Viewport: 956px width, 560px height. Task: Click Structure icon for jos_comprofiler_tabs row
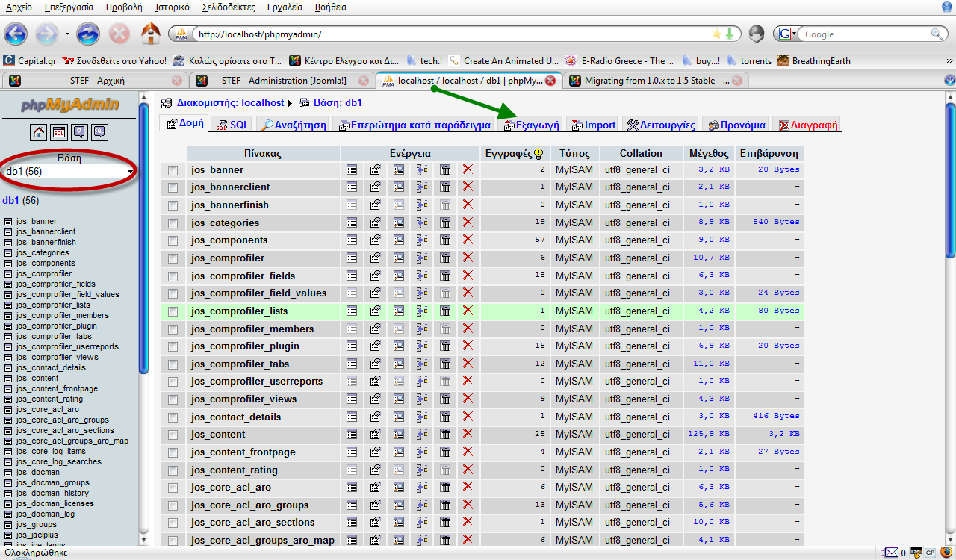pyautogui.click(x=375, y=364)
